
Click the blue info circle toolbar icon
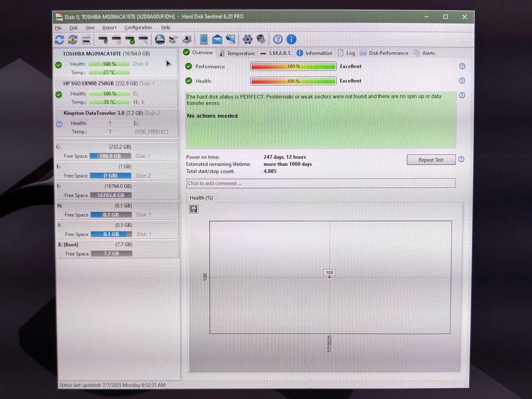(291, 39)
